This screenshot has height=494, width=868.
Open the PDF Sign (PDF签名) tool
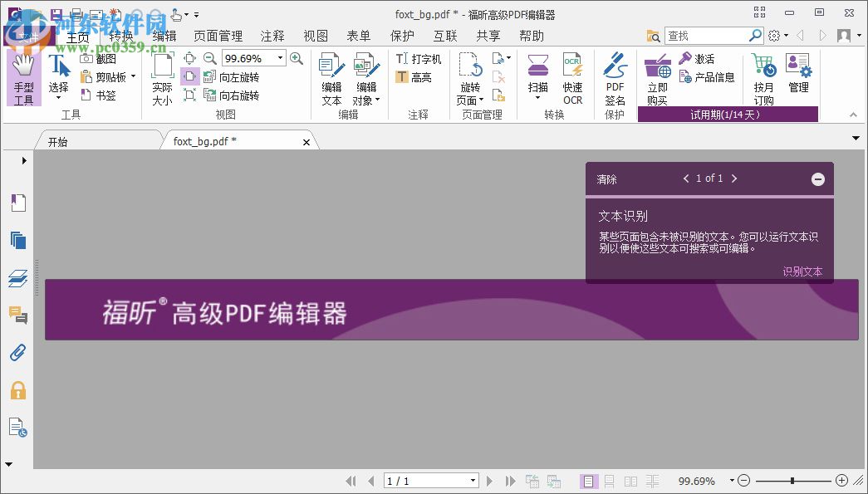pyautogui.click(x=615, y=79)
